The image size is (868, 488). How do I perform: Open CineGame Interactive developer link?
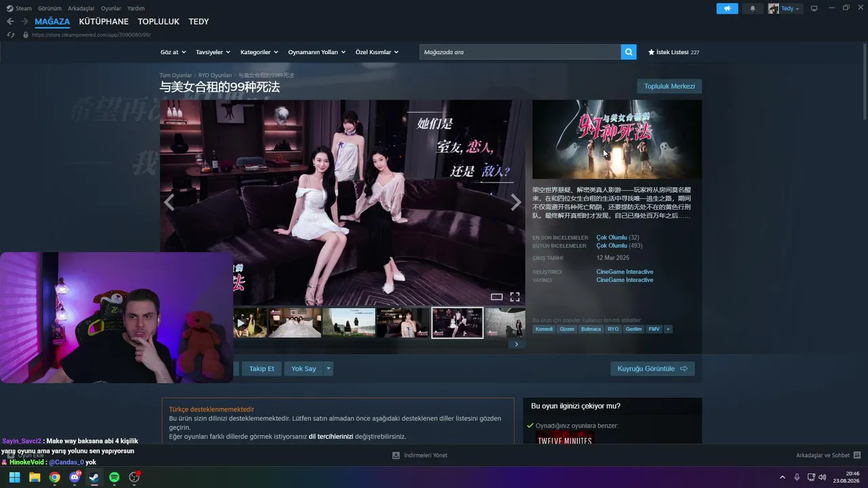coord(625,272)
